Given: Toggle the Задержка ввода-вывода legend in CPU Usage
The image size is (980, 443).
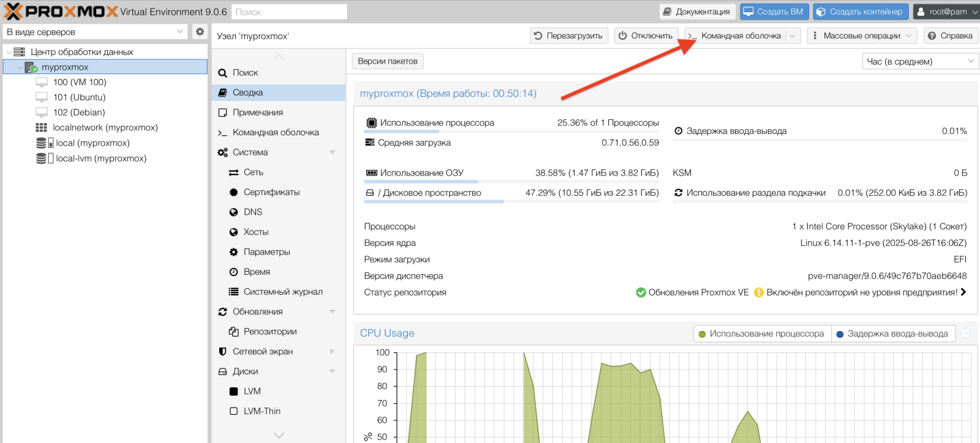Looking at the screenshot, I should tap(893, 334).
